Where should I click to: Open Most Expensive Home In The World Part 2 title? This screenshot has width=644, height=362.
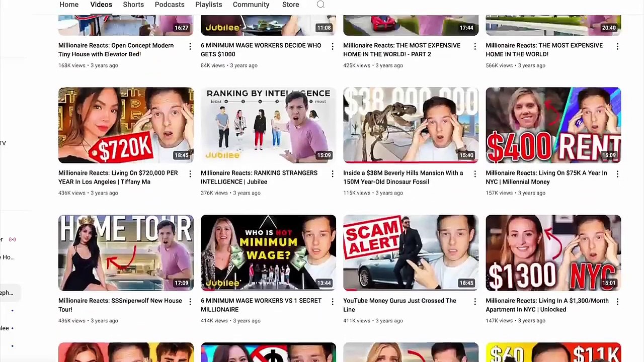pyautogui.click(x=401, y=50)
